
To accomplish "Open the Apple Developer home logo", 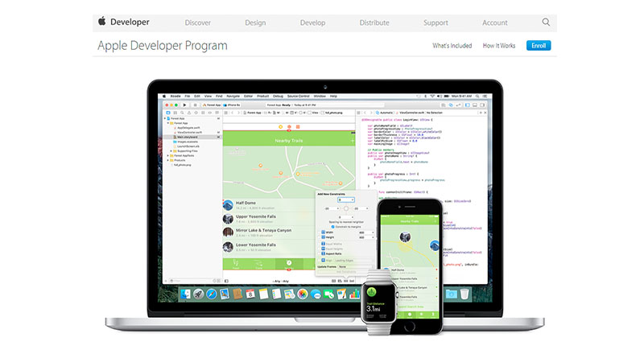I will (x=124, y=23).
